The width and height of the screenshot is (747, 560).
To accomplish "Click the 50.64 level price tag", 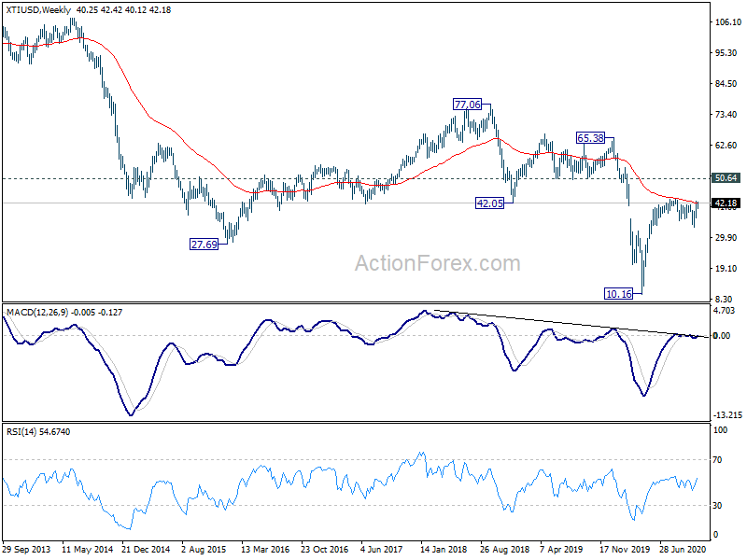I will coord(726,178).
